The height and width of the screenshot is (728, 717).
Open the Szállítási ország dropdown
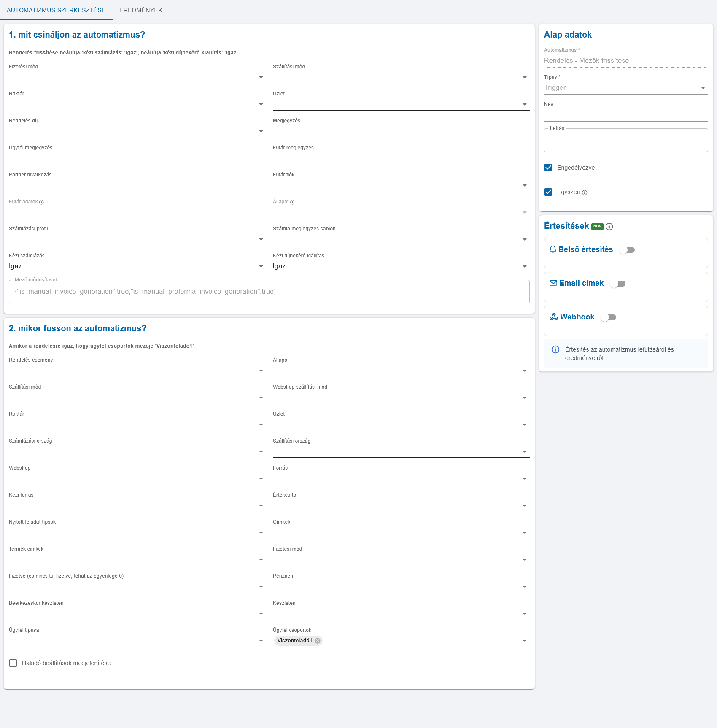click(x=401, y=452)
